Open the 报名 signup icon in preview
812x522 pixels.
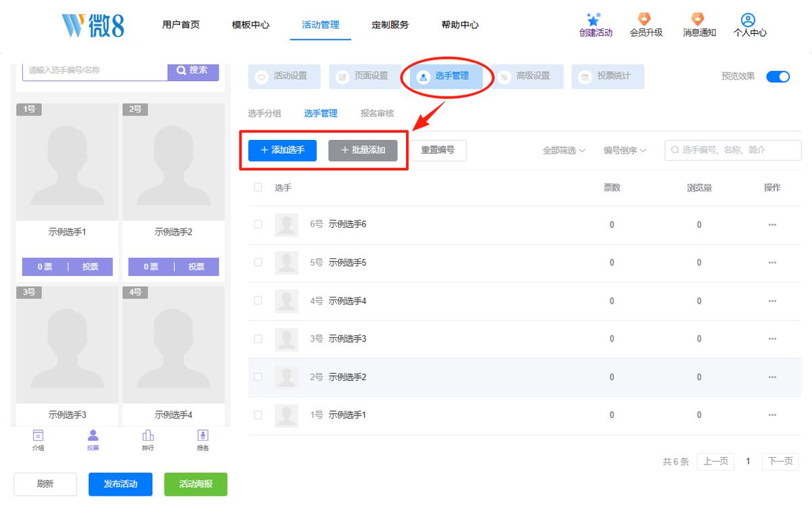point(202,435)
